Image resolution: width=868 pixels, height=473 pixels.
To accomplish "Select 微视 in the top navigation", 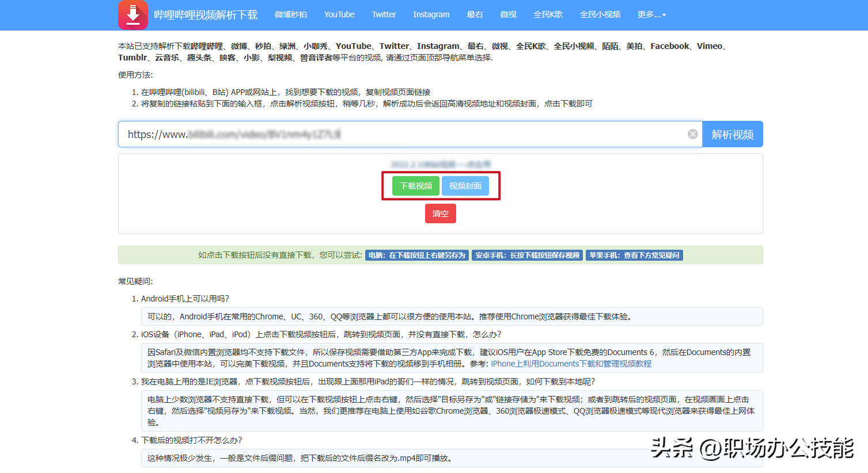I will pos(508,14).
